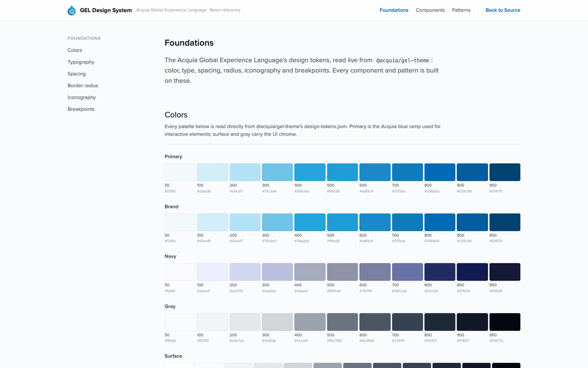This screenshot has height=368, width=588.
Task: Choose the Navy 700 color swatch
Action: point(407,272)
